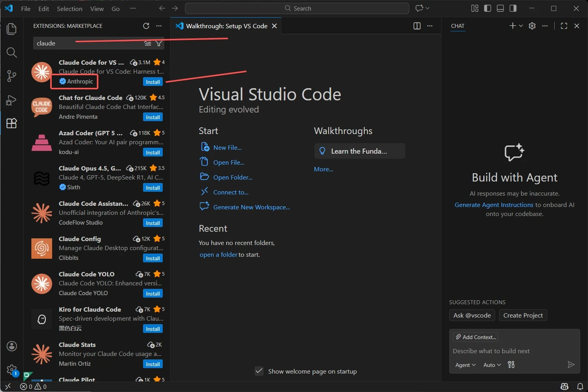This screenshot has width=588, height=392.
Task: Open the Search view in activity bar
Action: tap(12, 53)
